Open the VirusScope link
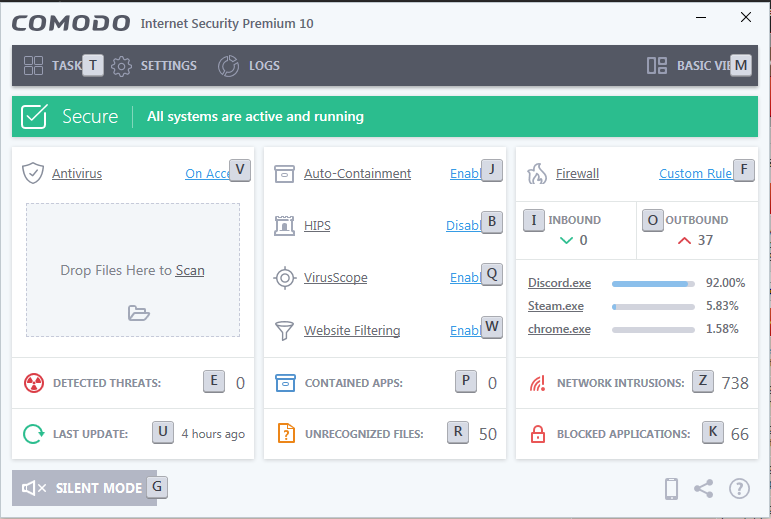 pos(335,278)
